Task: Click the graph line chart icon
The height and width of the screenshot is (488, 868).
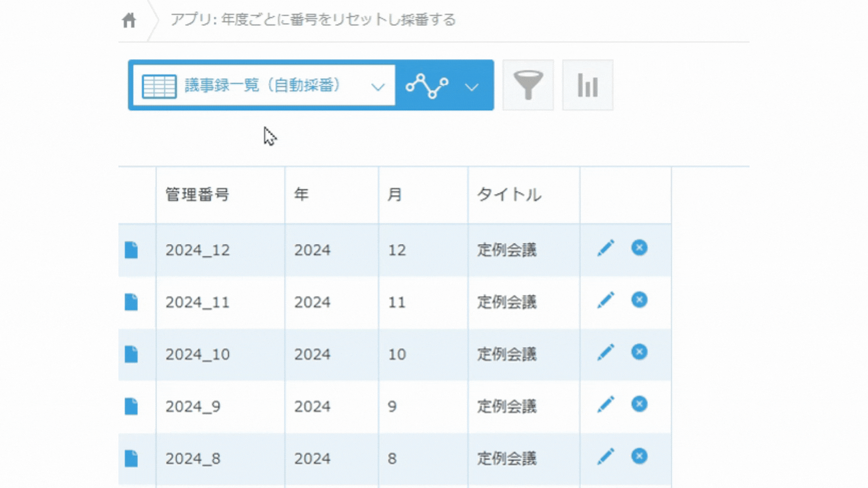Action: click(427, 86)
